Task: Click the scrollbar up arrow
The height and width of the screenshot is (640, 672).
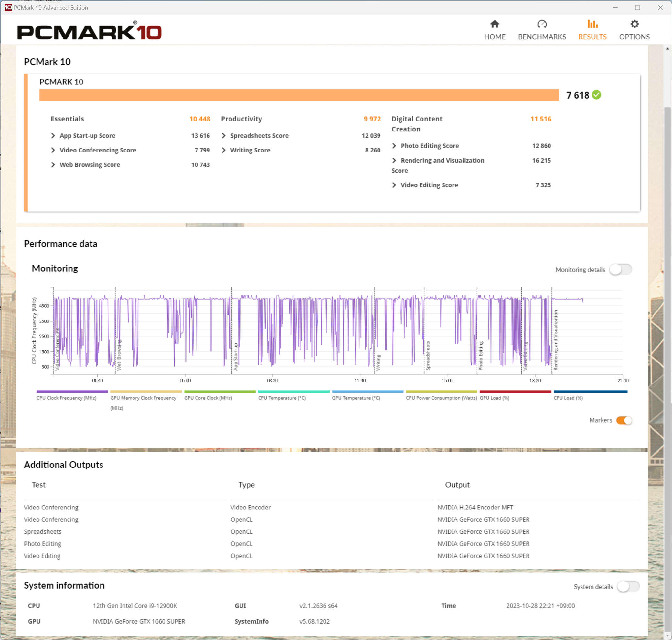Action: 667,49
